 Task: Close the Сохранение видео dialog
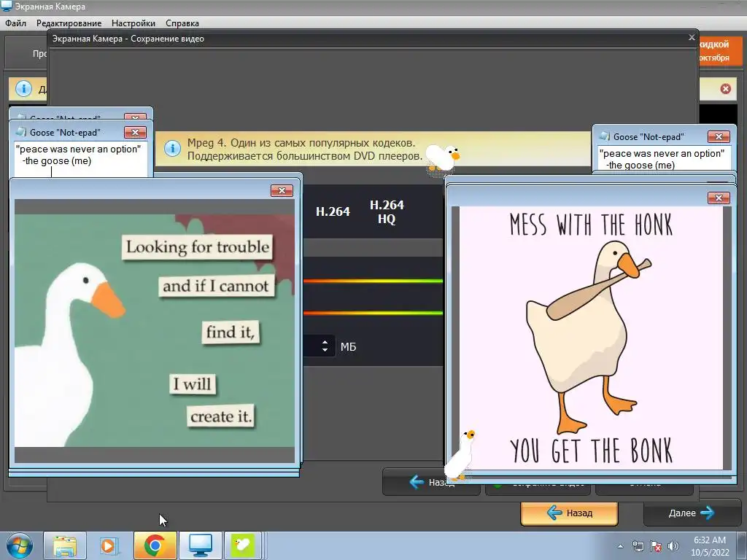click(692, 37)
